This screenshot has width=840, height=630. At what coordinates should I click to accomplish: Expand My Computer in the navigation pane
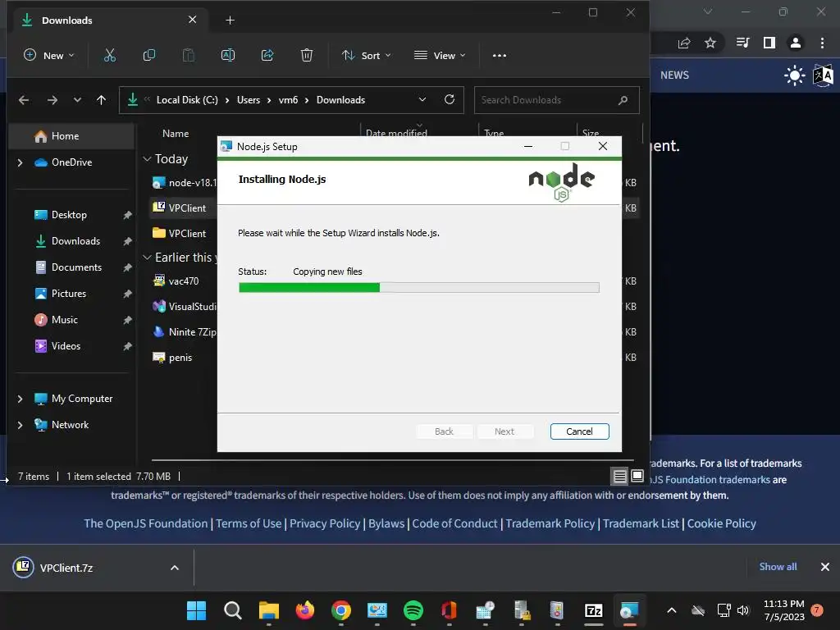click(x=20, y=399)
